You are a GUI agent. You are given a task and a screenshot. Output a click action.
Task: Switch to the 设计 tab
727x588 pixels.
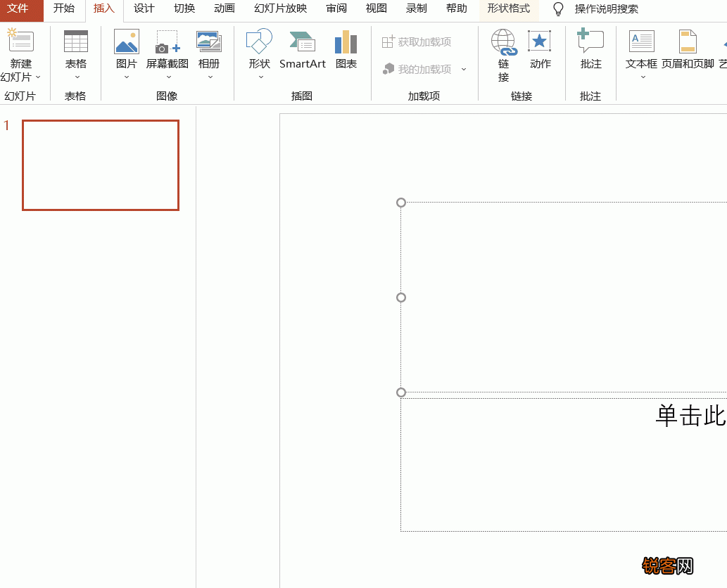144,8
